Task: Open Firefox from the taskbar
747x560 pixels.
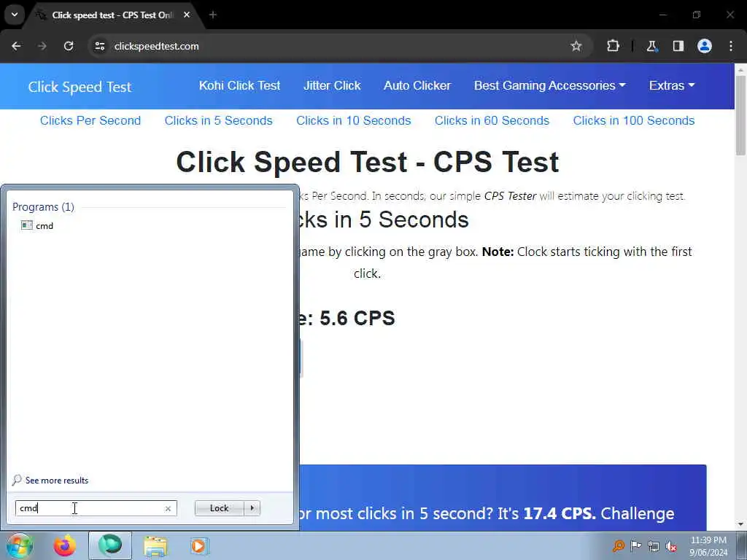Action: [64, 545]
